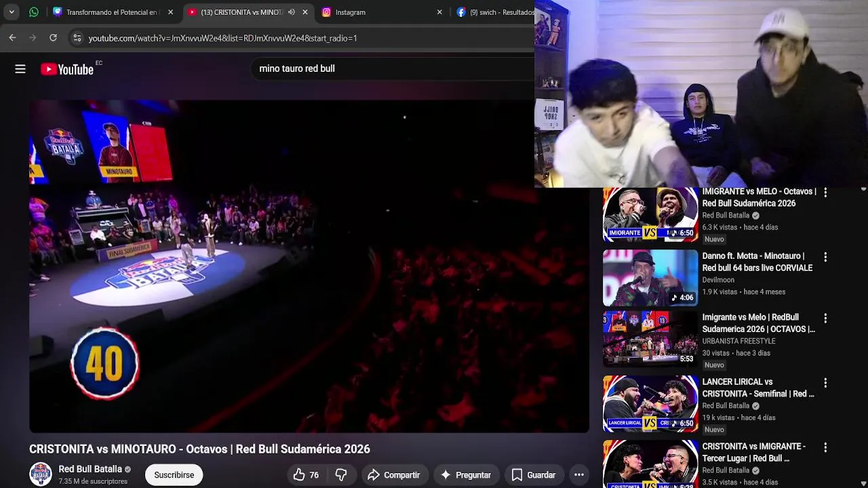Open 'IMIGRANTE vs MELO - Octavos' video title
This screenshot has width=868, height=488.
click(759, 197)
